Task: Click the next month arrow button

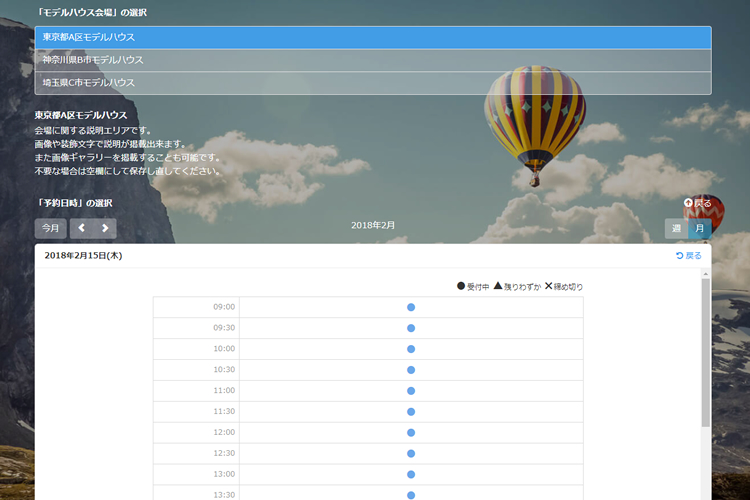Action: (x=104, y=229)
